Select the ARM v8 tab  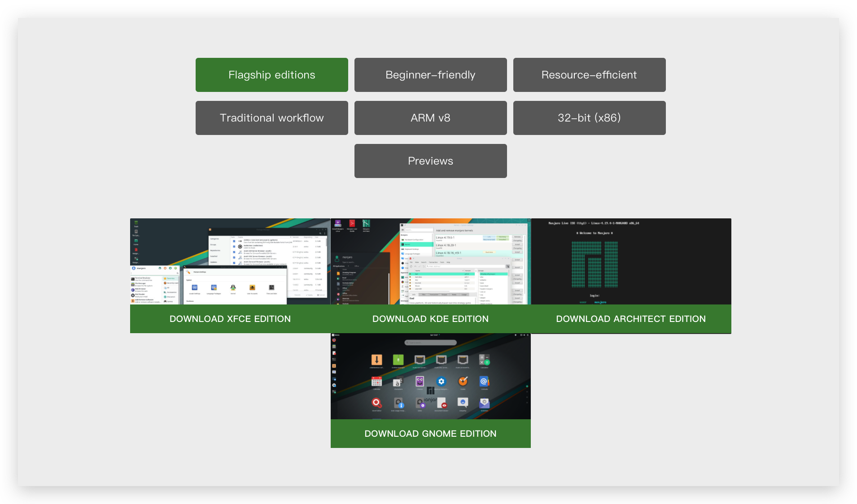430,118
